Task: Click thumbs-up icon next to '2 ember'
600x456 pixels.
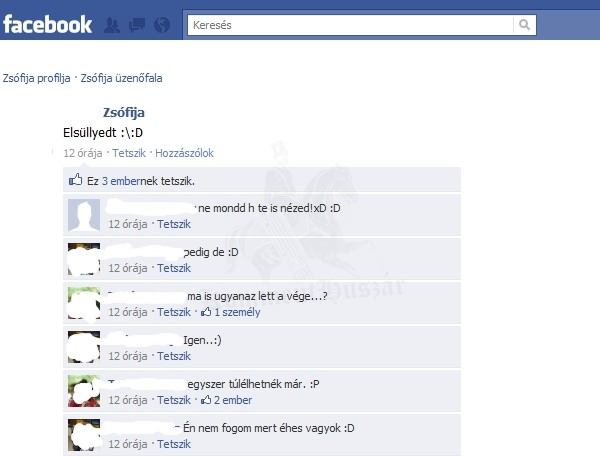Action: (x=206, y=400)
